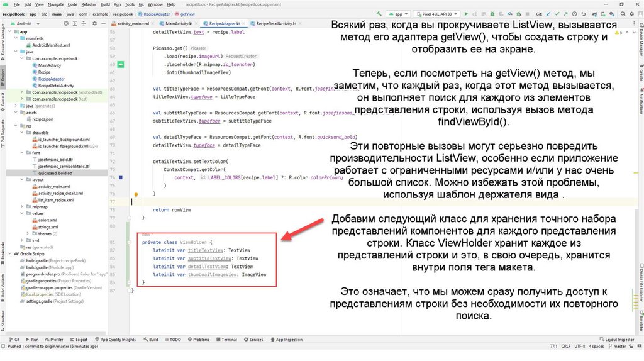Toggle the Project tool window sidebar button
Screen dimensions: 644x361
click(3, 74)
